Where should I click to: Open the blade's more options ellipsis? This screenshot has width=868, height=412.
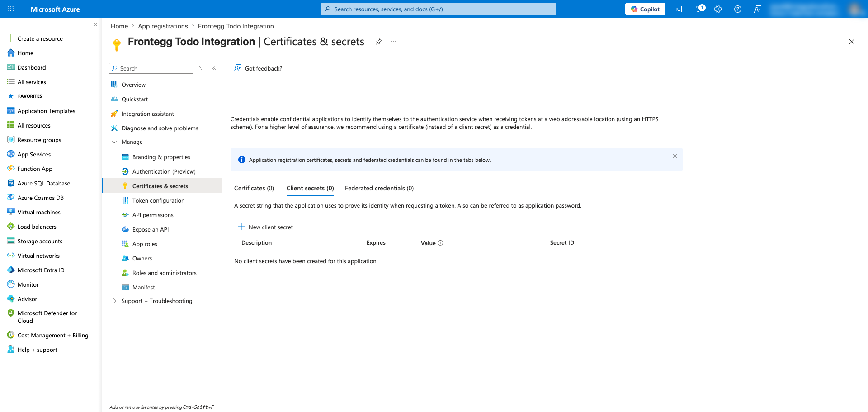(393, 42)
